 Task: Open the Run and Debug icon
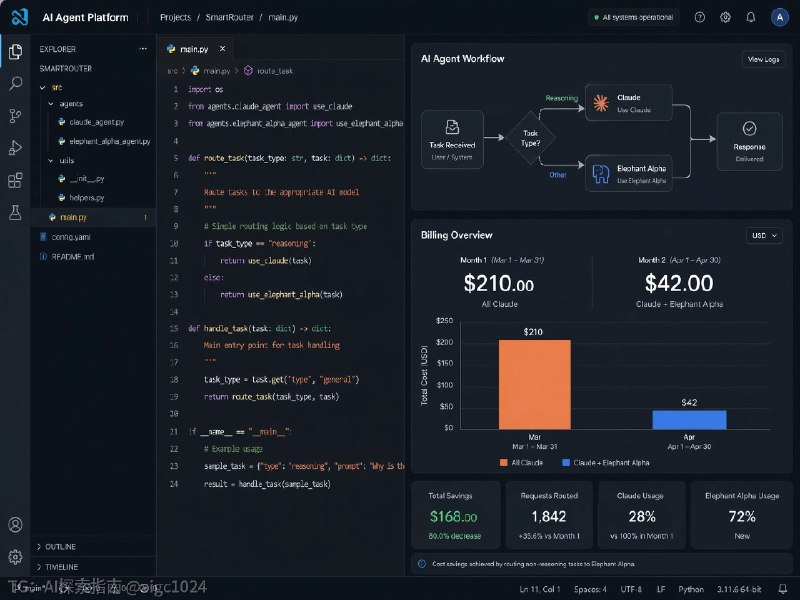pos(15,148)
